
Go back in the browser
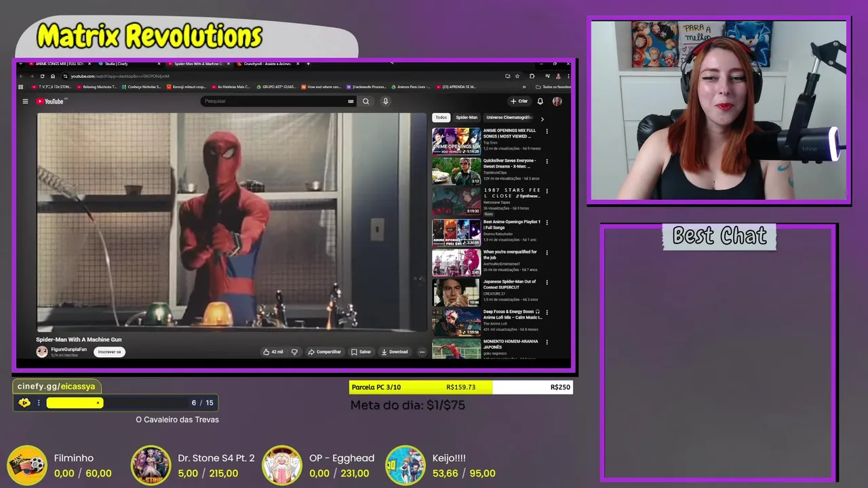[x=21, y=76]
